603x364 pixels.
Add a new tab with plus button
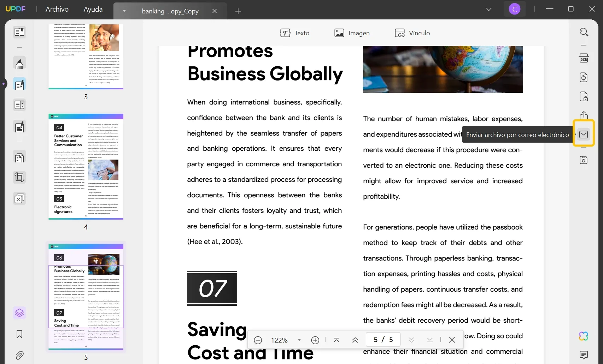click(x=238, y=11)
